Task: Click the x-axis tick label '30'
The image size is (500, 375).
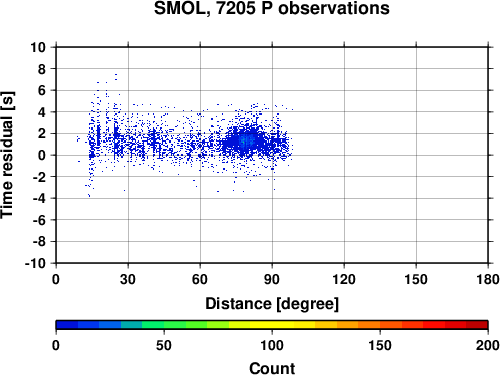Action: pyautogui.click(x=128, y=279)
